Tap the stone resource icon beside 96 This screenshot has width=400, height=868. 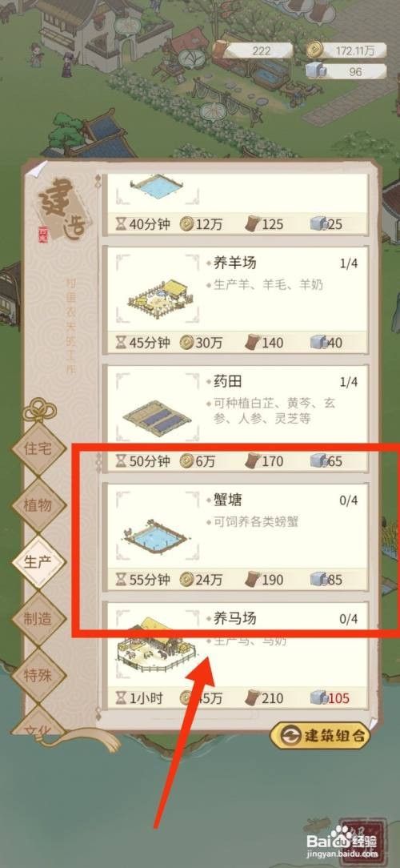314,71
